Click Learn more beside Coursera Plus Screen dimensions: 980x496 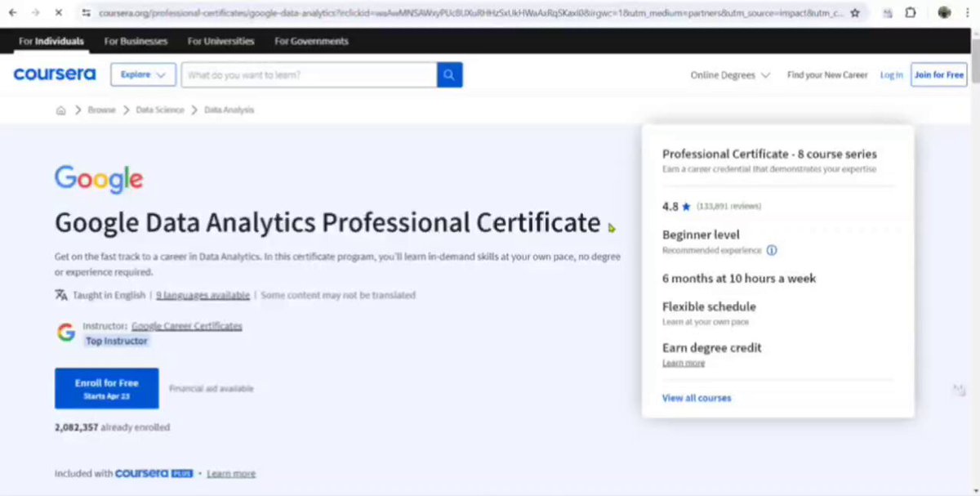tap(231, 473)
